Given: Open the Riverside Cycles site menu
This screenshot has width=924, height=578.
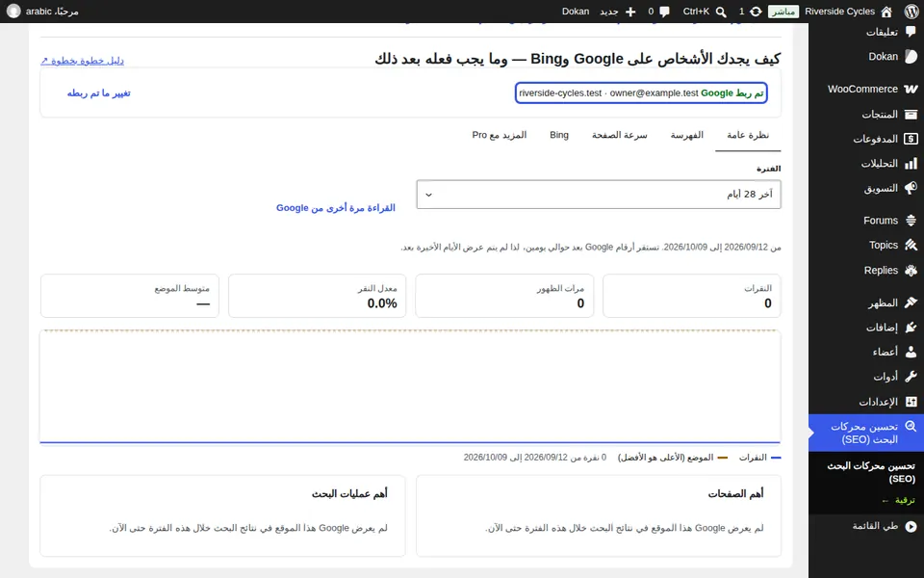Looking at the screenshot, I should pos(848,12).
